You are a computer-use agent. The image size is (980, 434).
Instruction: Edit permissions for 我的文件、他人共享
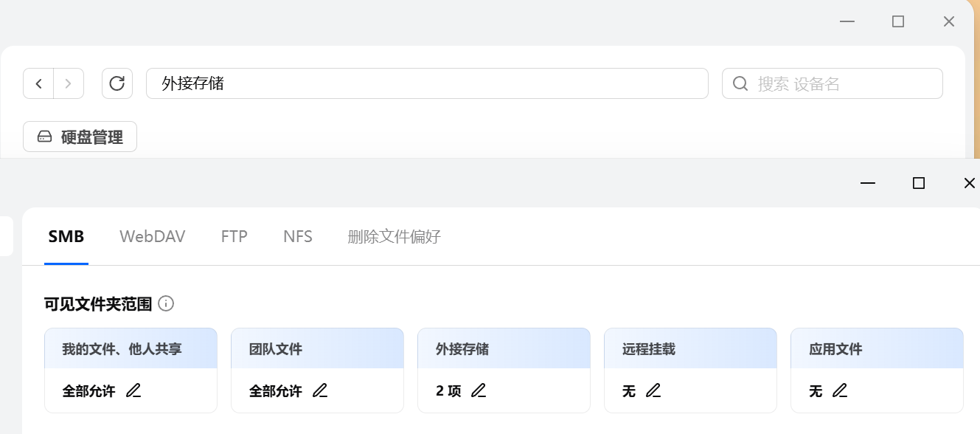point(133,390)
